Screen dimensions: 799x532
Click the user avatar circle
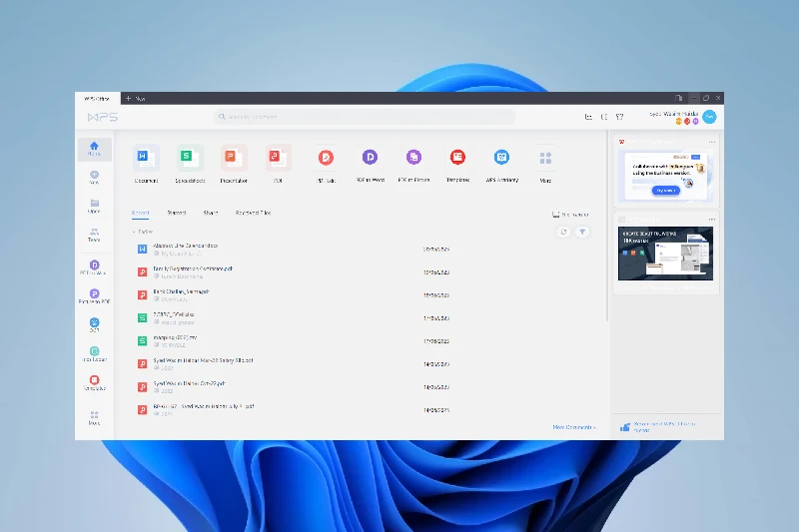pyautogui.click(x=709, y=117)
